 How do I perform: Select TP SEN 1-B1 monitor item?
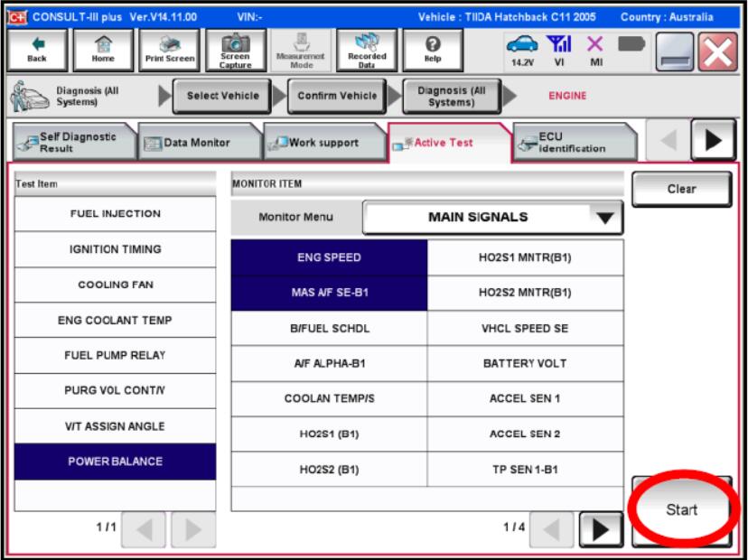(525, 470)
